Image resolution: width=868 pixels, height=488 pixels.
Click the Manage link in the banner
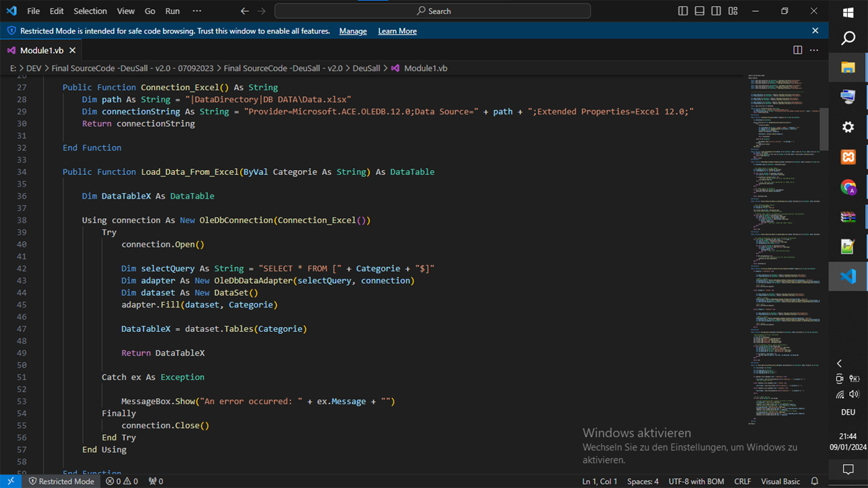tap(353, 31)
